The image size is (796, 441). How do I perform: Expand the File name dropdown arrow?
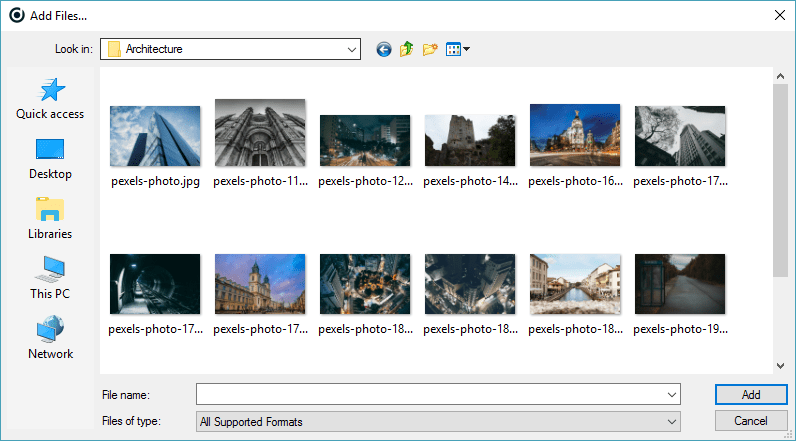point(672,395)
